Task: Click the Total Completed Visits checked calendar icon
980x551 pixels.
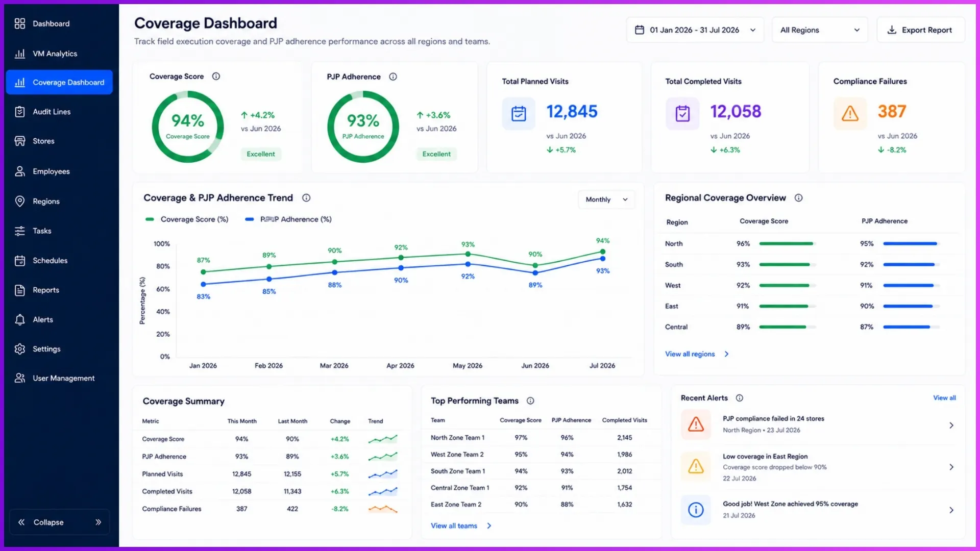Action: coord(682,113)
